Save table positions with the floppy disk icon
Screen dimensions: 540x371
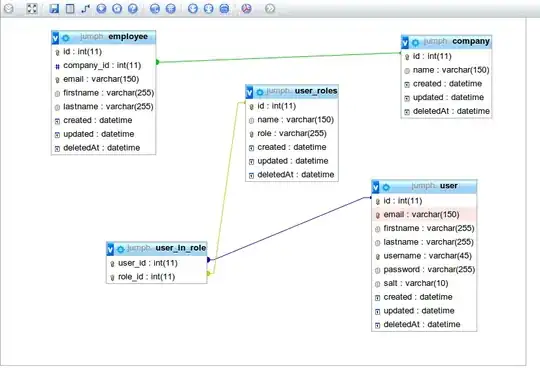pyautogui.click(x=54, y=9)
